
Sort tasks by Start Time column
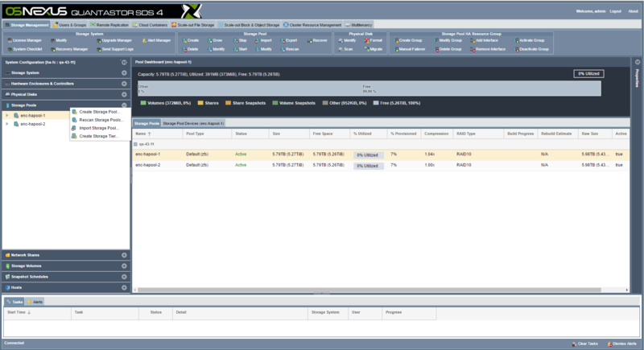coord(37,313)
